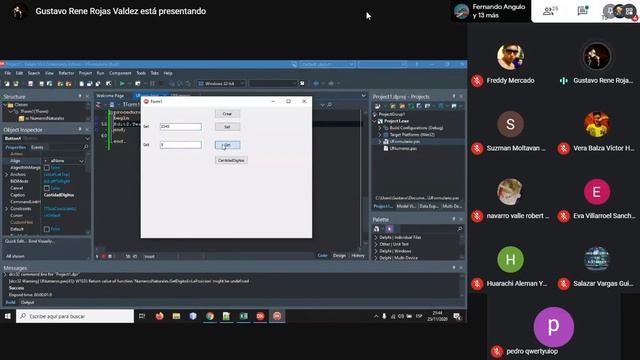Toggle the Cancel property checkbox
This screenshot has height=360, width=640.
(47, 188)
